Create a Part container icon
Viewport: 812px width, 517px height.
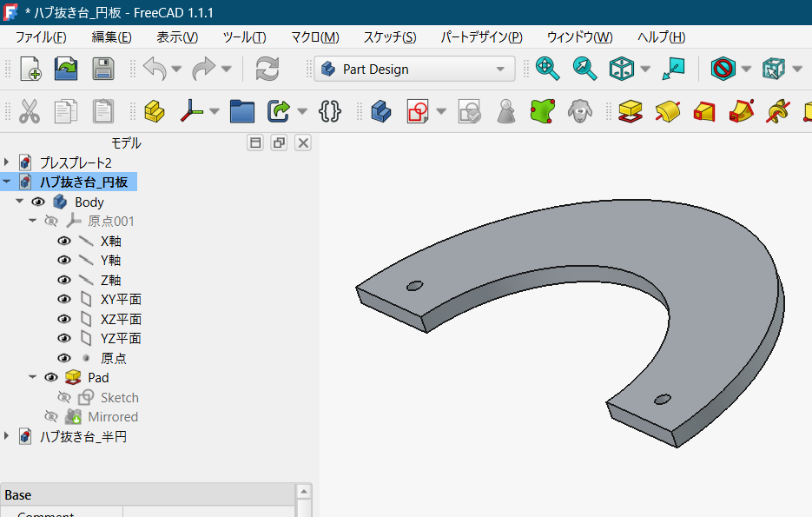click(155, 111)
